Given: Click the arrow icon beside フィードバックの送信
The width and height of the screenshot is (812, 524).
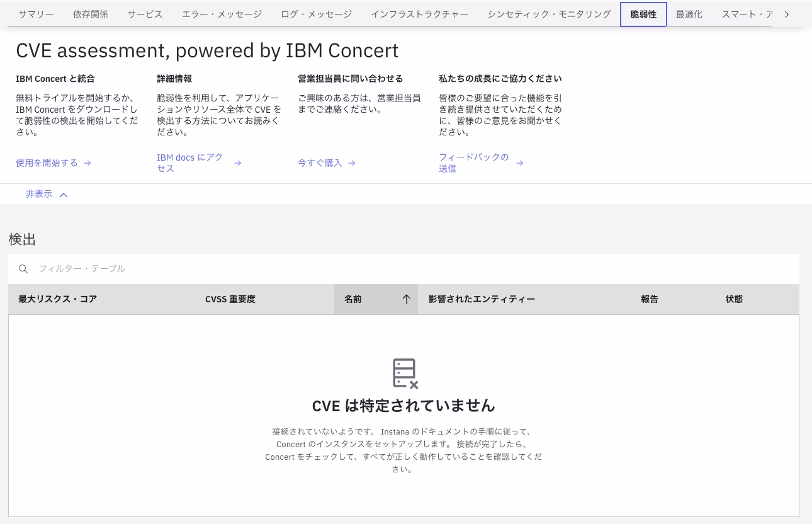Looking at the screenshot, I should [x=519, y=163].
